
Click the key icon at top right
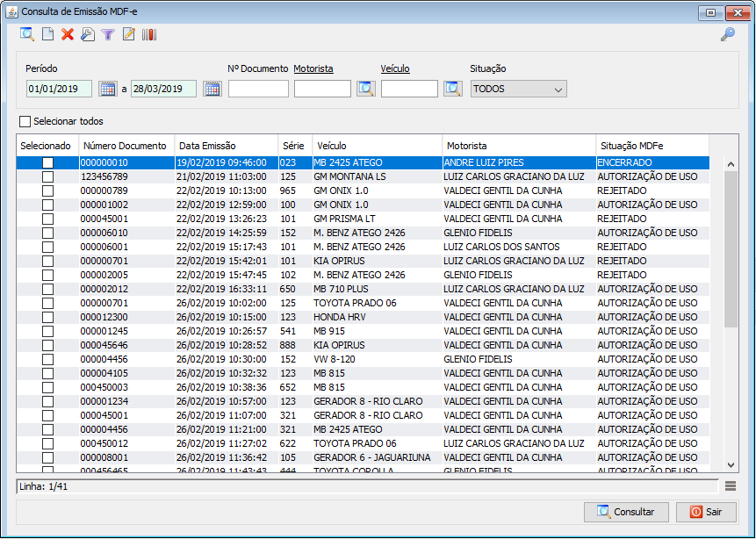click(x=728, y=34)
